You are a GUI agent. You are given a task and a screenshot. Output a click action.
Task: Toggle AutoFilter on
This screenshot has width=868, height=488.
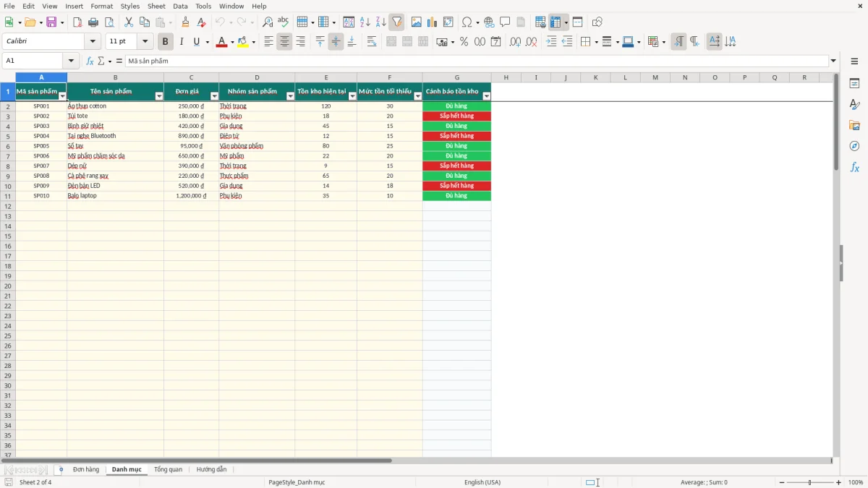(397, 22)
